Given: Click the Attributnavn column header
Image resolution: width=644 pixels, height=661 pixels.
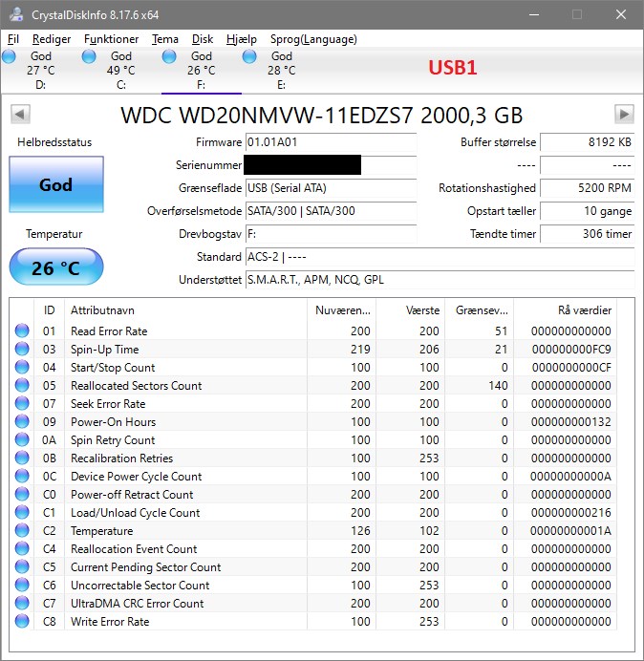Looking at the screenshot, I should click(186, 310).
